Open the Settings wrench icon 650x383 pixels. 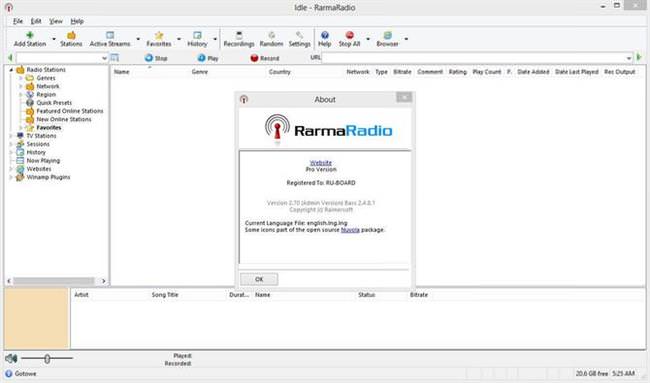click(x=299, y=35)
